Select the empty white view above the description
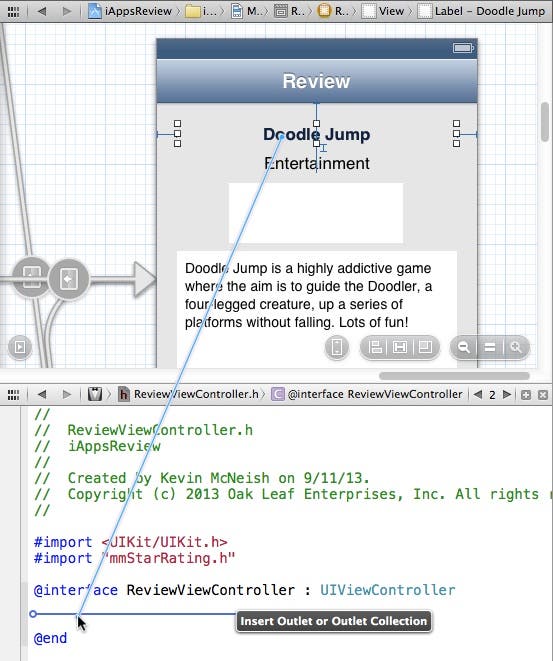553x661 pixels. pos(316,213)
